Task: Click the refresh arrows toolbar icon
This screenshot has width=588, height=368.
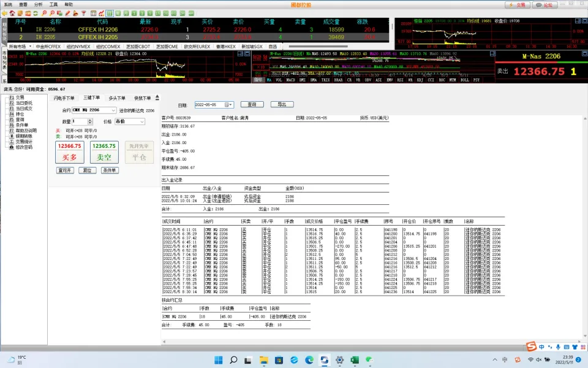Action: click(x=36, y=12)
